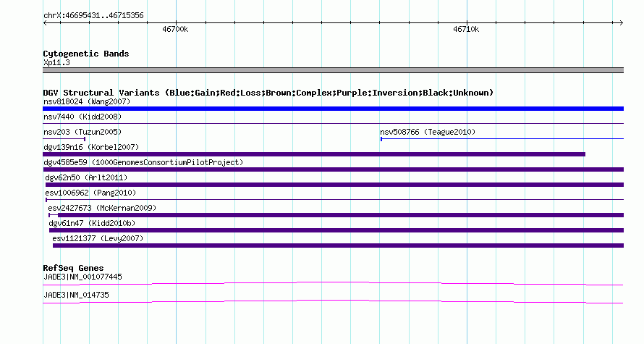Click the gray Xp11.3 cytogenetic band bar
Screen dimensions: 644x344
[333, 70]
